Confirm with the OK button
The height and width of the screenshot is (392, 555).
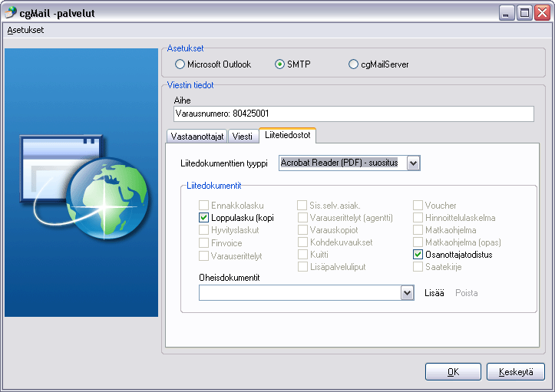coord(453,372)
